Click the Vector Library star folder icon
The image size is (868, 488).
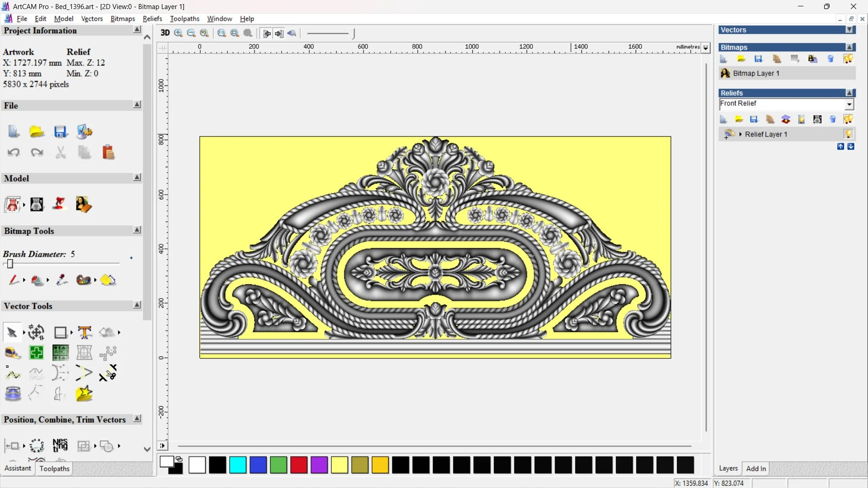84,394
